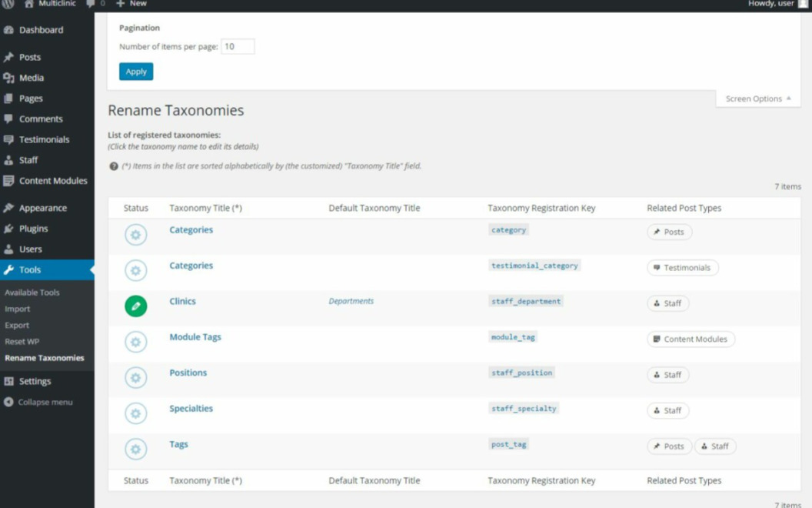The height and width of the screenshot is (508, 812).
Task: Edit Categories taxonomy for testimonial_category
Action: coord(191,266)
